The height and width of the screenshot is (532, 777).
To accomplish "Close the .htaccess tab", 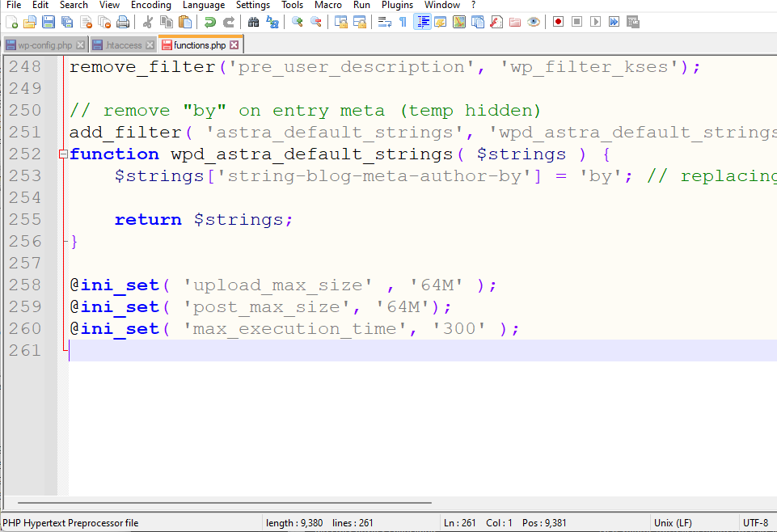I will 150,45.
